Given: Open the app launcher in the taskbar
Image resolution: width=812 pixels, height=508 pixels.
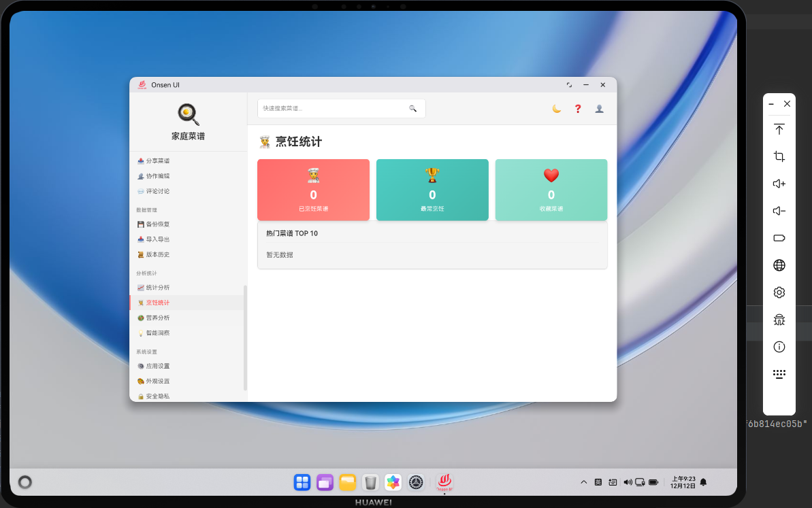Looking at the screenshot, I should coord(302,482).
